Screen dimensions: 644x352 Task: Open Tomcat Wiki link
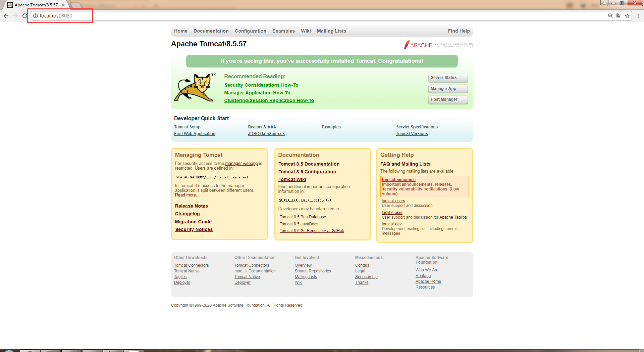coord(292,179)
